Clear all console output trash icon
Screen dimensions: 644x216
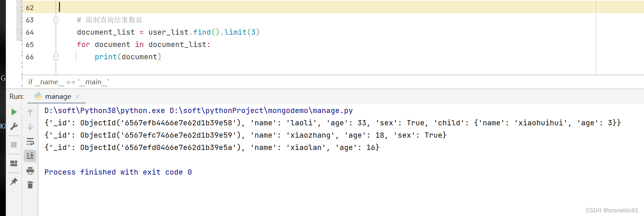pyautogui.click(x=30, y=185)
